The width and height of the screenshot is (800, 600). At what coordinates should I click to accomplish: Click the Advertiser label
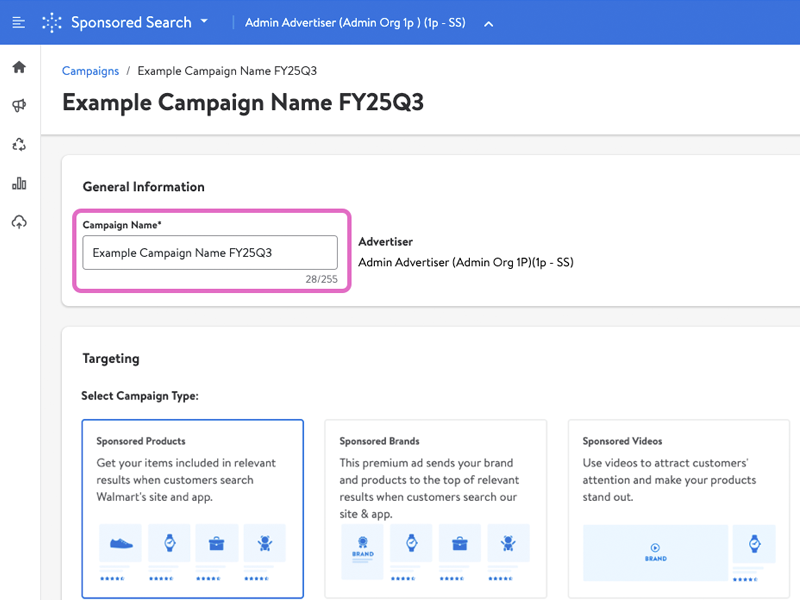[x=385, y=241]
